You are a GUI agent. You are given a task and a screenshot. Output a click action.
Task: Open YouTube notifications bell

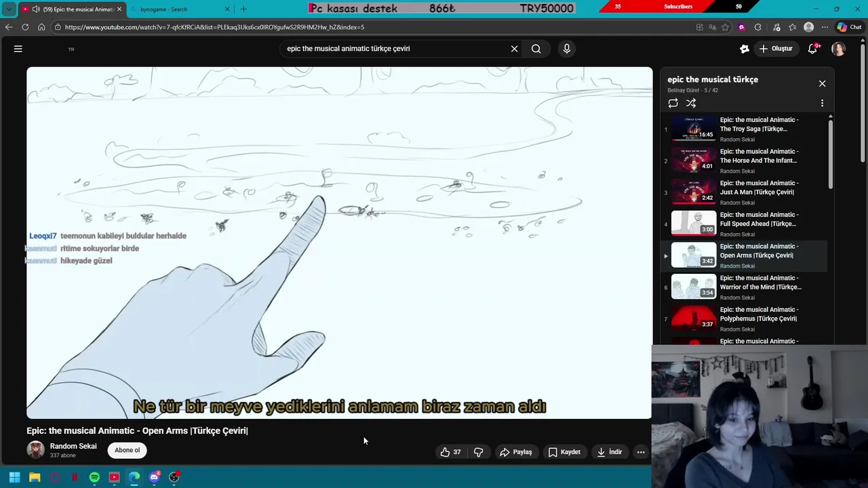point(812,49)
